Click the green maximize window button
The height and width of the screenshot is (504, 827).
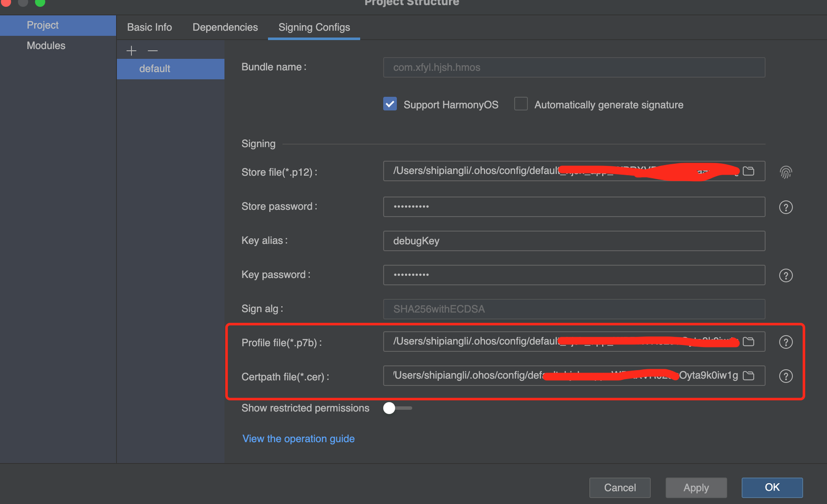click(x=40, y=2)
